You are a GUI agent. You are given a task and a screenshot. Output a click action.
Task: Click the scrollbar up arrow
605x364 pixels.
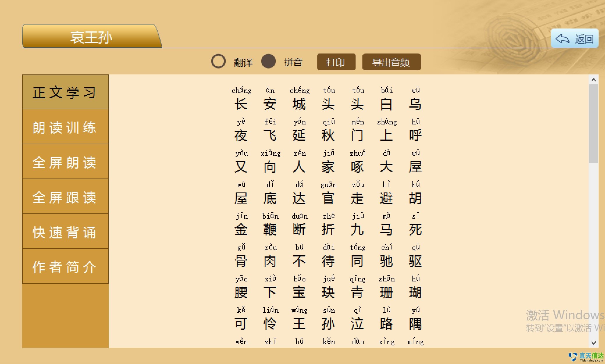[593, 80]
